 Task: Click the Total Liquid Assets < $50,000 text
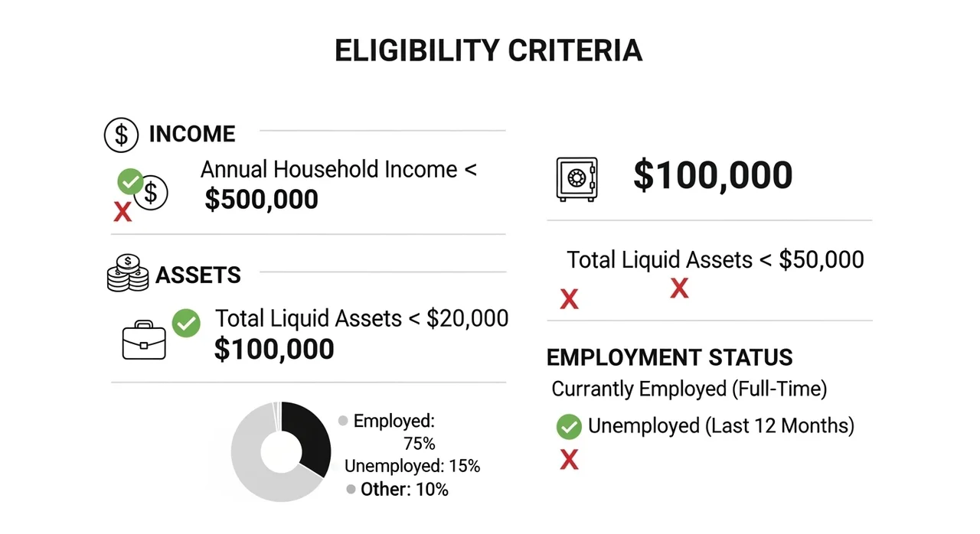click(715, 259)
